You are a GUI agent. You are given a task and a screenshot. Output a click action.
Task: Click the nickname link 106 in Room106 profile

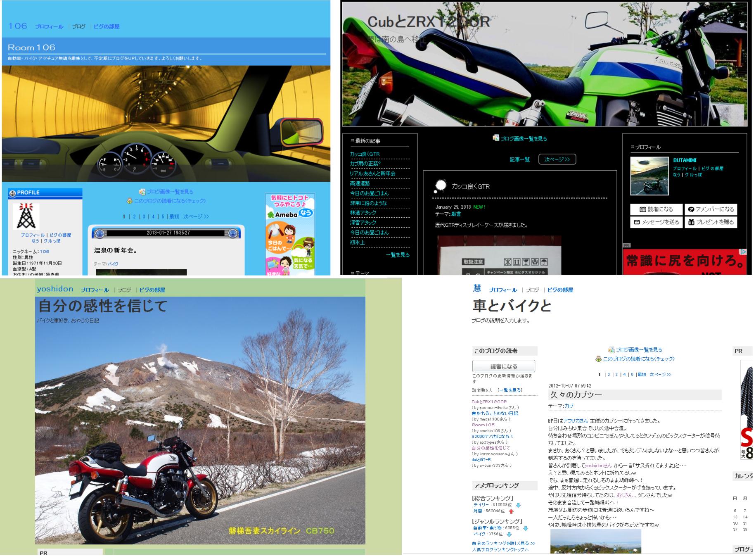click(44, 251)
